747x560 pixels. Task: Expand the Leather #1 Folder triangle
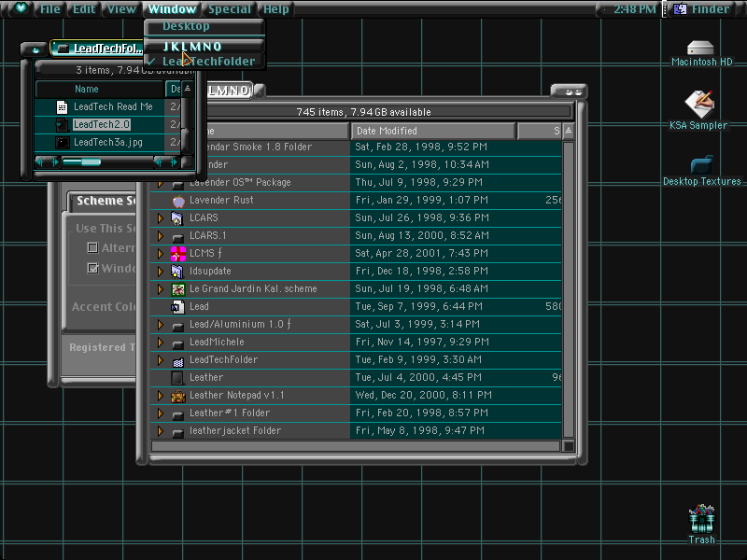(161, 413)
